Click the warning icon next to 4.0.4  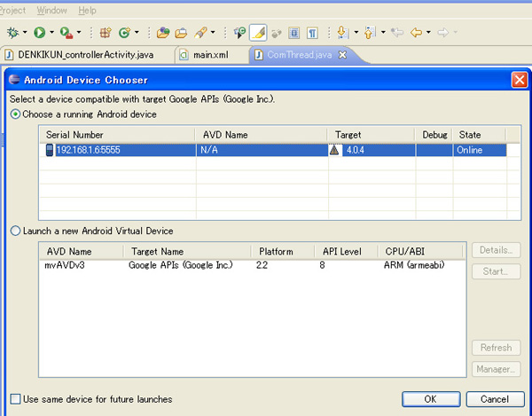click(x=334, y=150)
